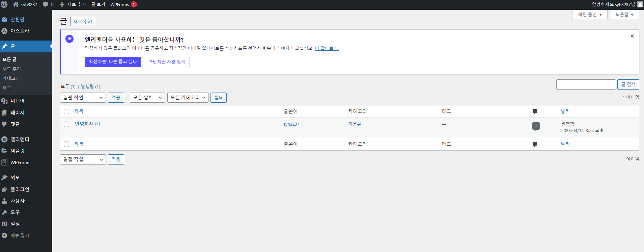Viewport: 644px width, 252px height.
Task: Open 플러그인 plug icon
Action: [x=4, y=189]
